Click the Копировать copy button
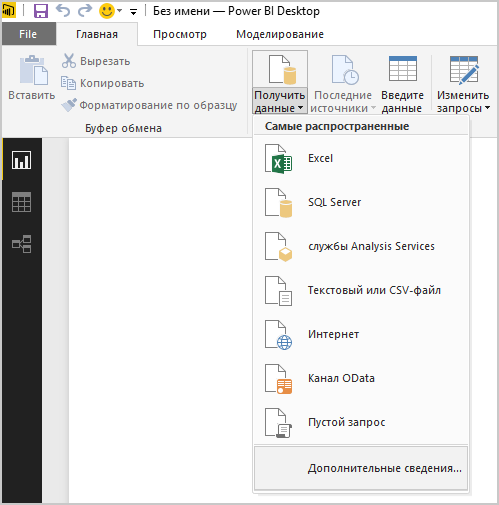The image size is (499, 505). point(103,83)
